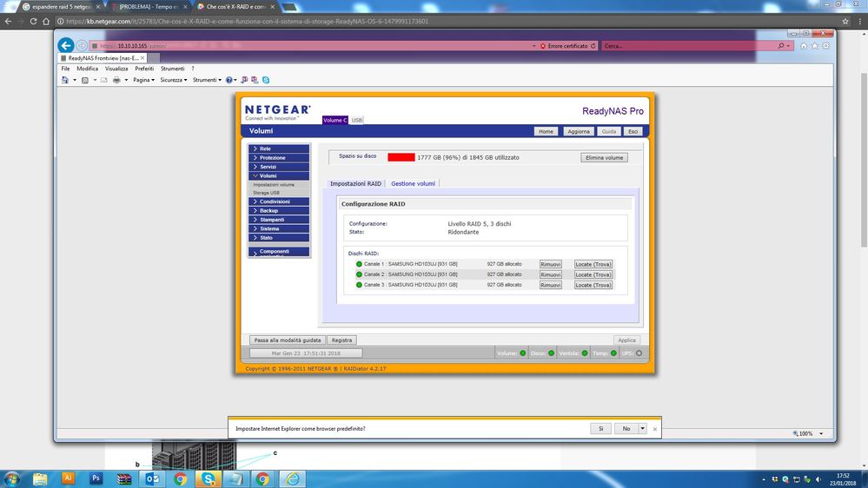This screenshot has height=488, width=868.
Task: Open the Pagina dropdown menu
Action: tap(144, 80)
